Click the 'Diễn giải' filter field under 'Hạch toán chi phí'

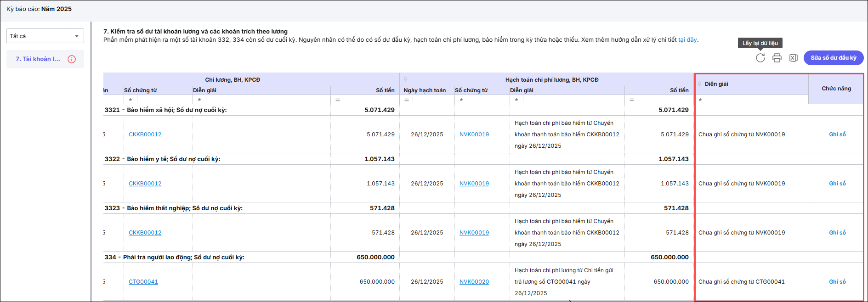click(x=573, y=100)
